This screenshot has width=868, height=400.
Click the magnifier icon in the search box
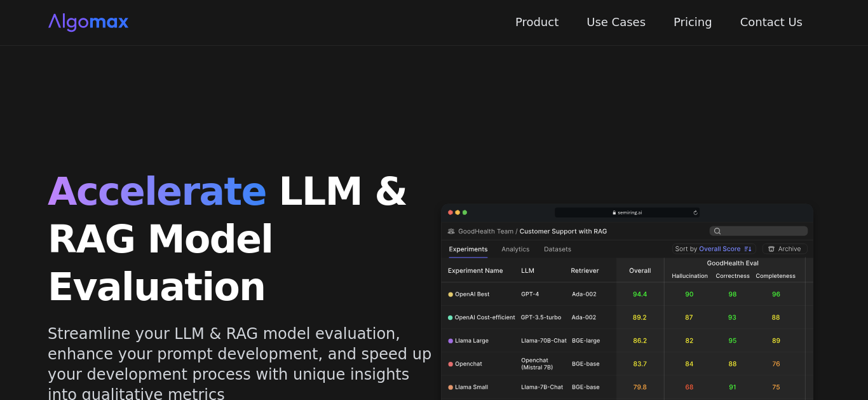coord(717,231)
